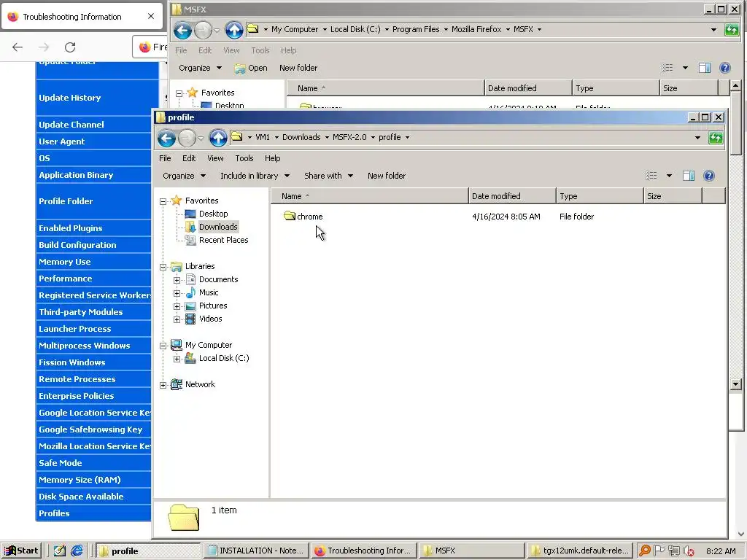This screenshot has width=747, height=560.
Task: Click the Back arrow in MSFX window
Action: pyautogui.click(x=182, y=30)
